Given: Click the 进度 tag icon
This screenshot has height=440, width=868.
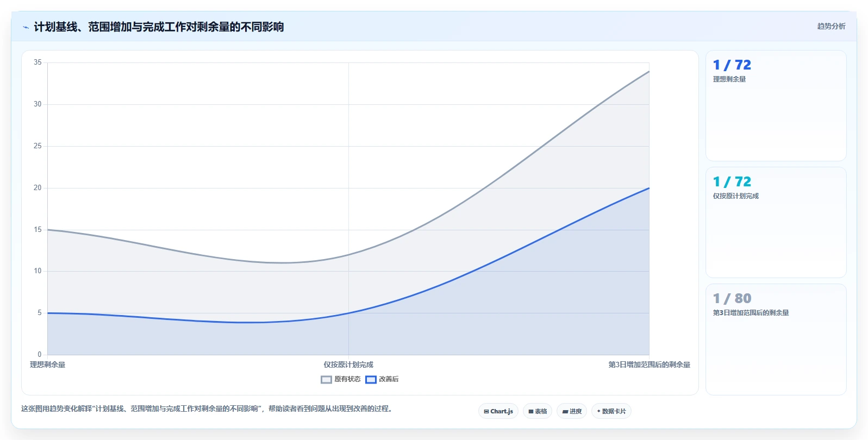Looking at the screenshot, I should tap(565, 412).
